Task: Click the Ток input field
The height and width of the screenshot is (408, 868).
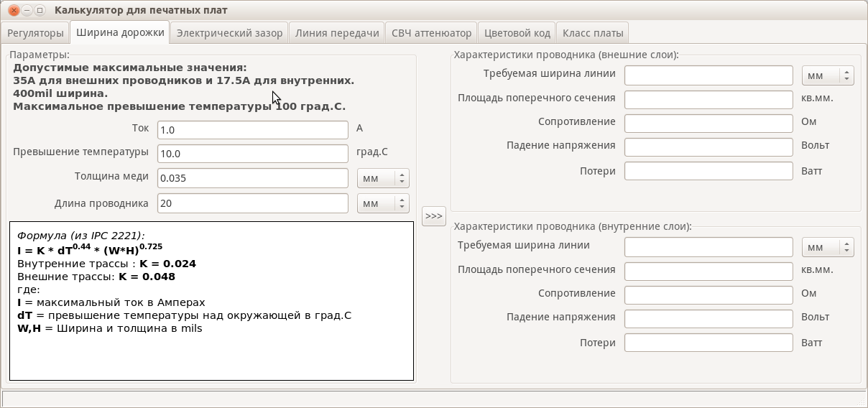Action: pos(252,130)
